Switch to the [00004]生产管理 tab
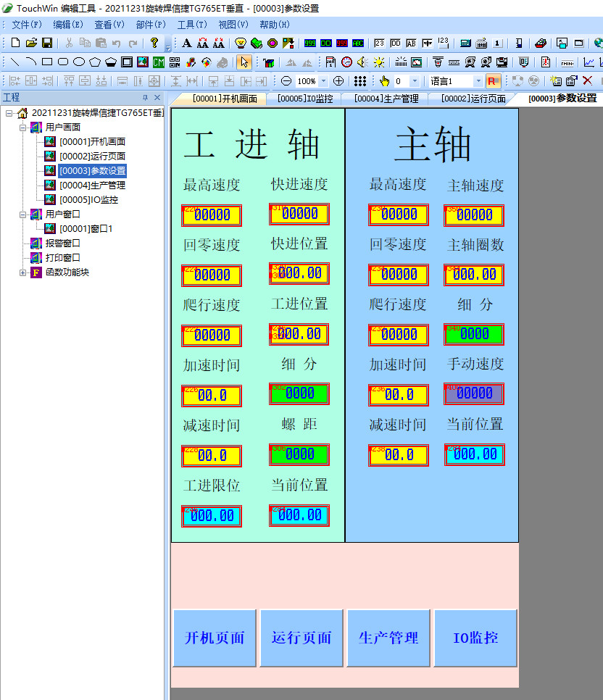This screenshot has width=603, height=700. click(386, 99)
